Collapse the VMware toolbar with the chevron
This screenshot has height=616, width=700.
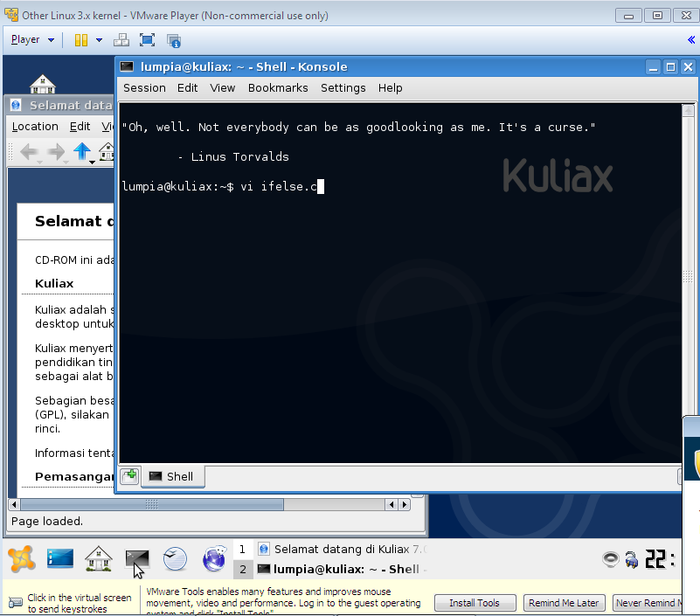[690, 40]
